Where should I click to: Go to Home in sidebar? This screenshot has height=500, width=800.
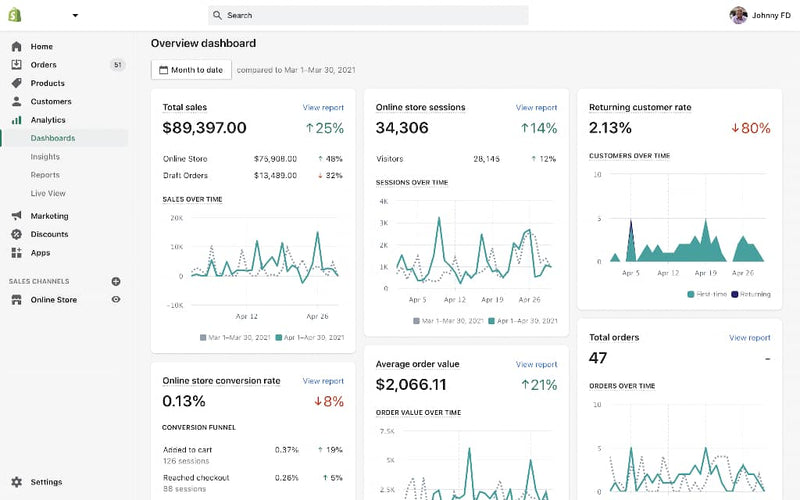click(42, 47)
